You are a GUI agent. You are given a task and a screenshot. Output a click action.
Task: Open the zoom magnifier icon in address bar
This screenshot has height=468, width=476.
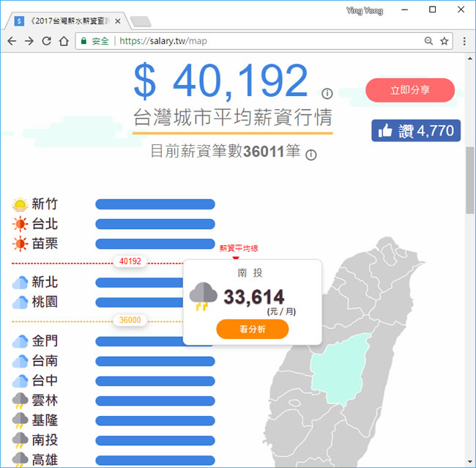coord(428,41)
